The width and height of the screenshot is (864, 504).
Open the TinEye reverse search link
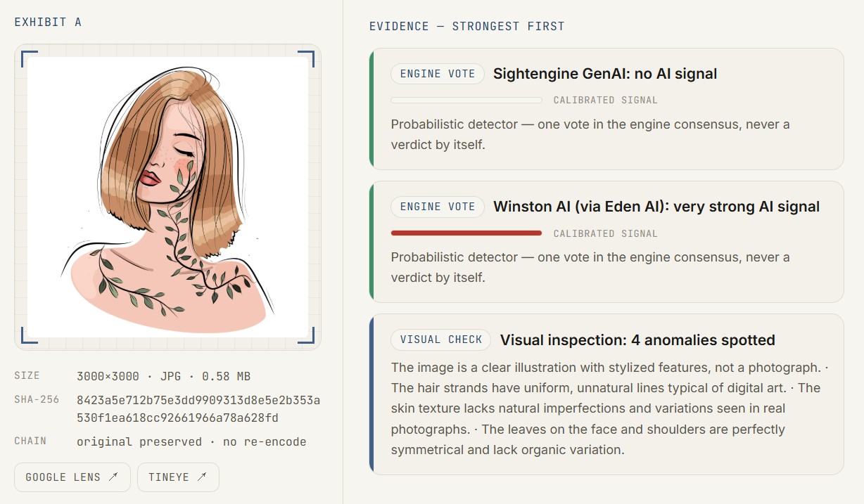coord(178,477)
